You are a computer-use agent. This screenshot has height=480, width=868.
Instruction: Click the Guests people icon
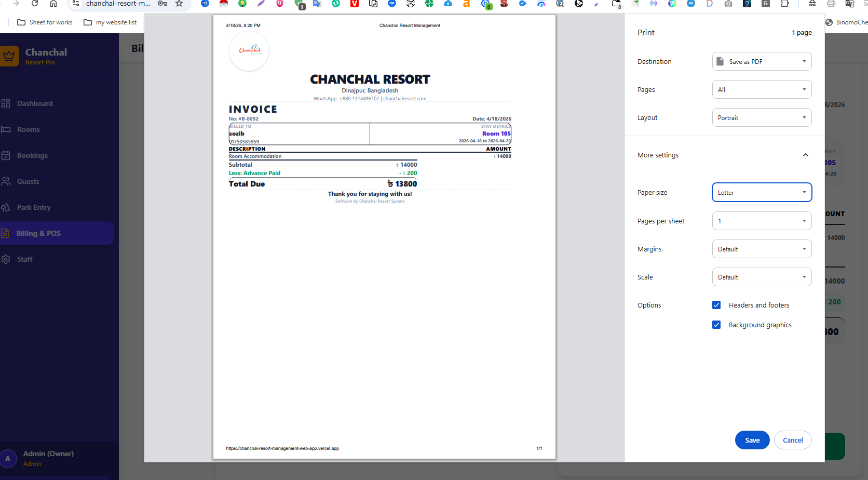click(x=6, y=181)
